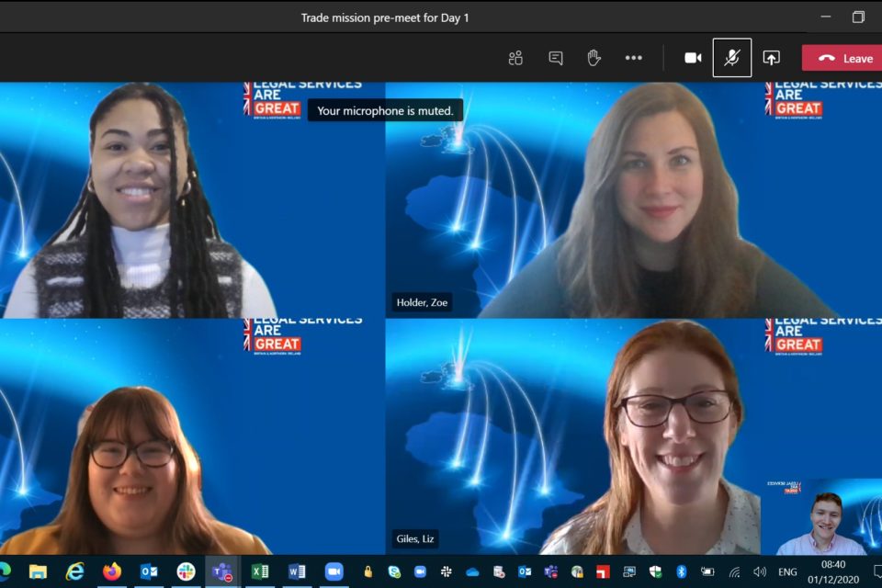This screenshot has height=588, width=882.
Task: Open the participants list
Action: point(515,57)
